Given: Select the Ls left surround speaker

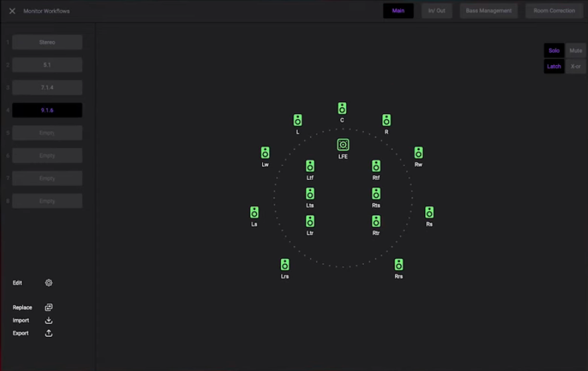Looking at the screenshot, I should click(254, 212).
